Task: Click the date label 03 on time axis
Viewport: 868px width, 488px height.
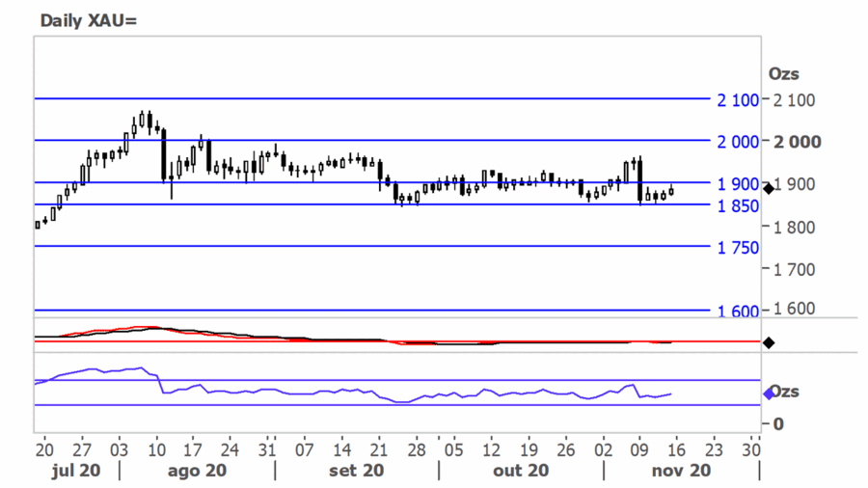Action: point(119,449)
